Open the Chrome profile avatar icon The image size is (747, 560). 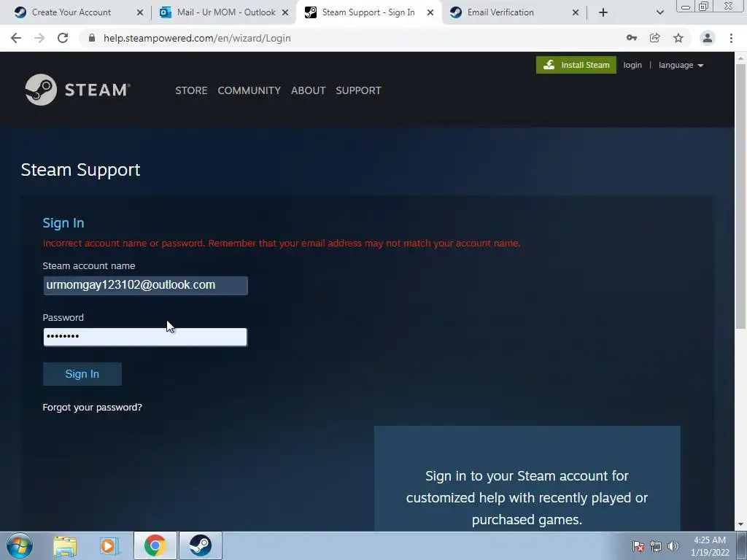tap(708, 38)
